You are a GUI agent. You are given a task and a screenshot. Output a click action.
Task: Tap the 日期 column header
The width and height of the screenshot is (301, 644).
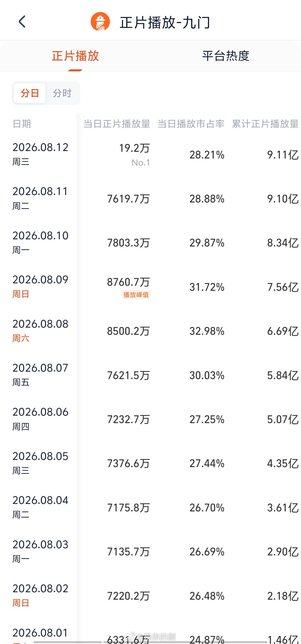[x=22, y=124]
